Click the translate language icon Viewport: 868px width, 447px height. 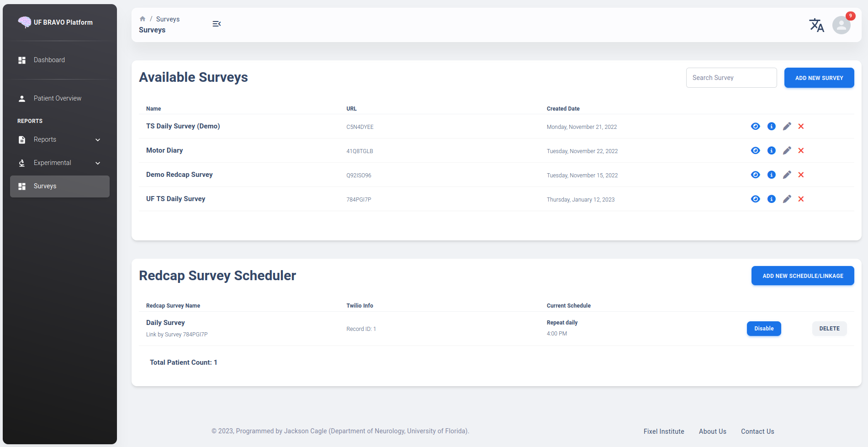click(816, 25)
